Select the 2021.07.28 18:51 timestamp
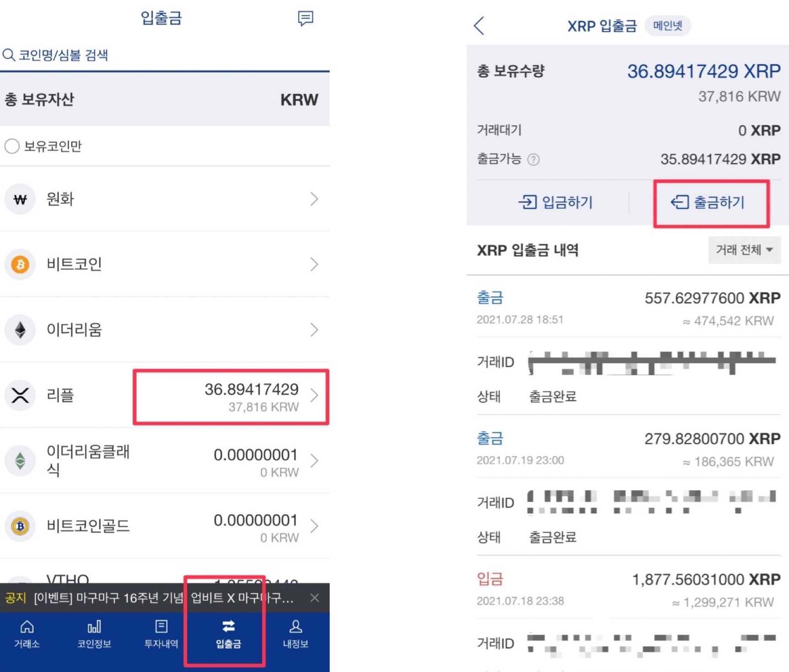The width and height of the screenshot is (789, 672). point(520,320)
